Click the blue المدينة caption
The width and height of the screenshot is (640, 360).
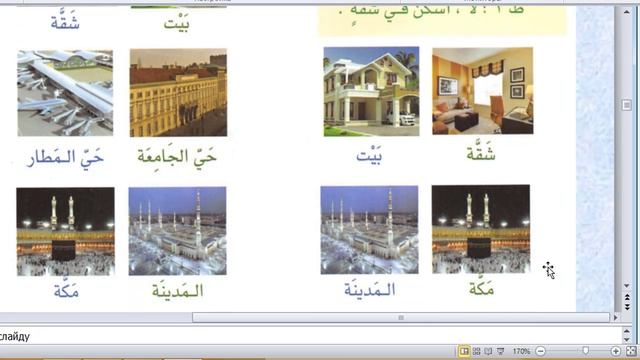pos(370,289)
